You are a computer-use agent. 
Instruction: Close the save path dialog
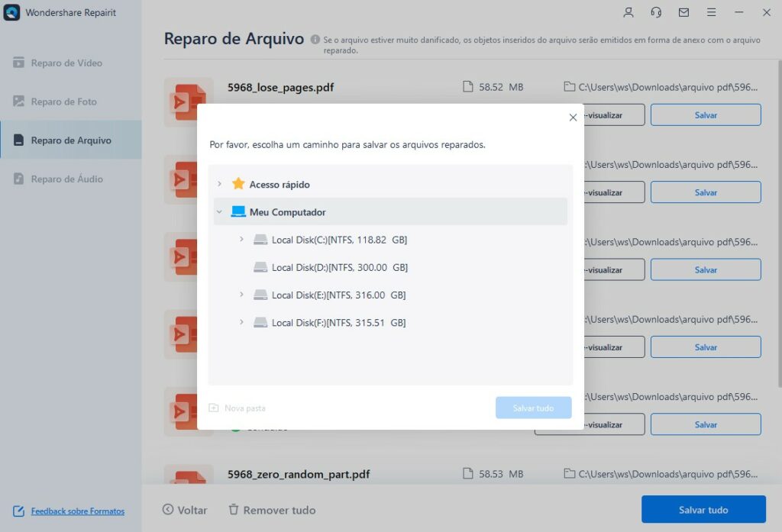click(x=573, y=118)
